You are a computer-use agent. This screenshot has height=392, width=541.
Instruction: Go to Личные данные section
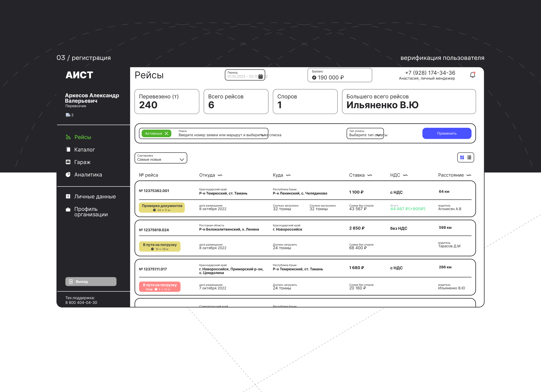[95, 196]
